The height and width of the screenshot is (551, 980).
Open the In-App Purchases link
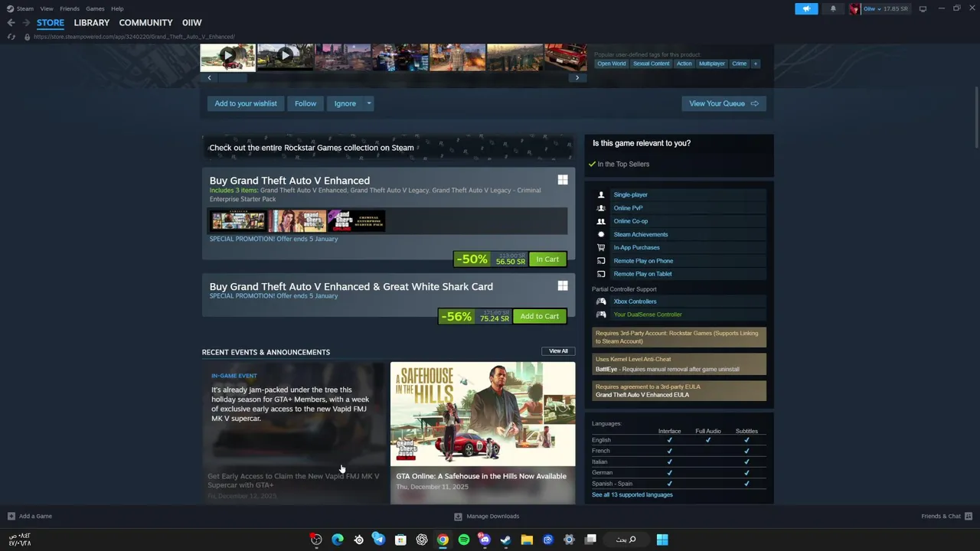pyautogui.click(x=636, y=247)
